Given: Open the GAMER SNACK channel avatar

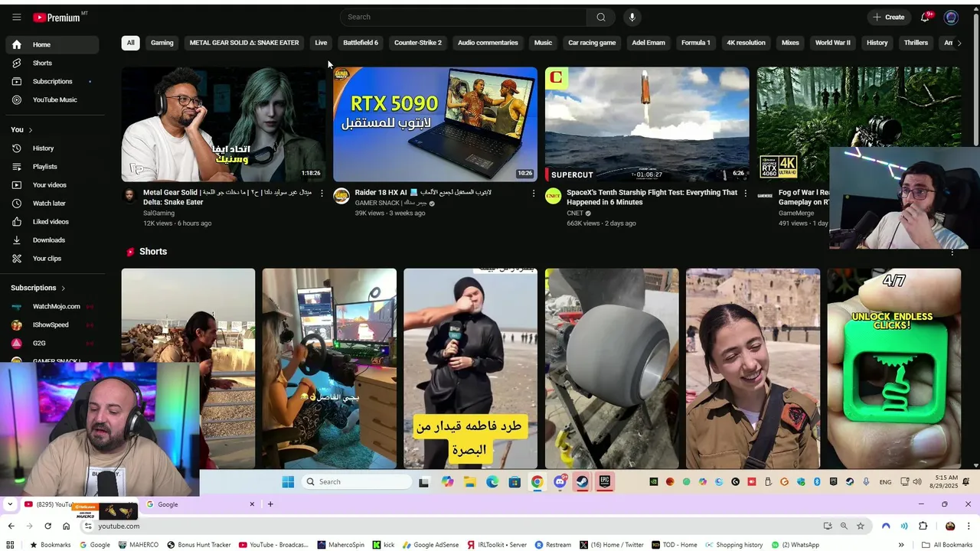Looking at the screenshot, I should click(341, 196).
